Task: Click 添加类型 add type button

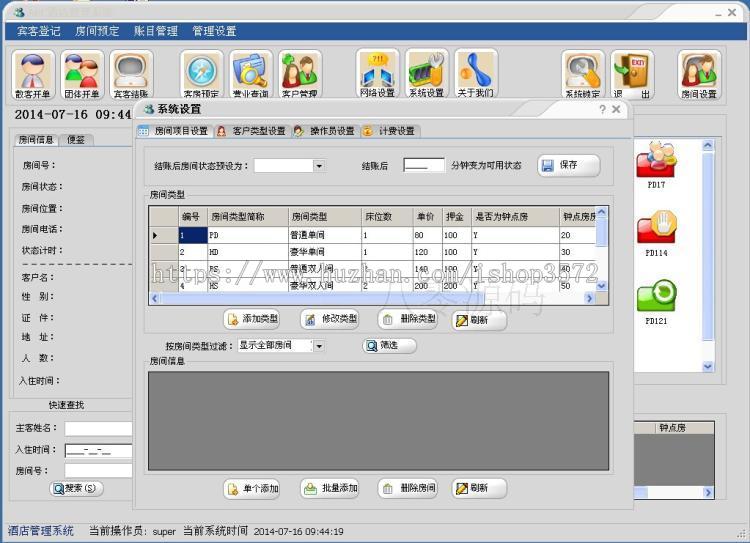Action: 252,319
